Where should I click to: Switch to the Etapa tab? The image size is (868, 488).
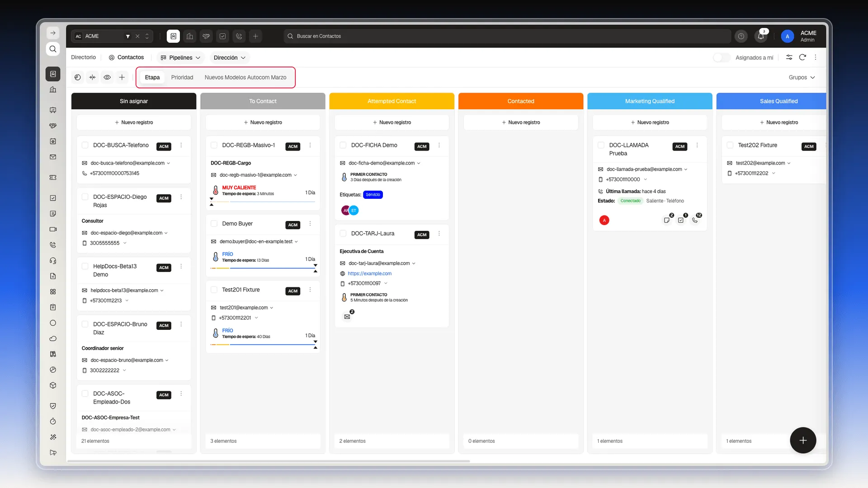[152, 77]
